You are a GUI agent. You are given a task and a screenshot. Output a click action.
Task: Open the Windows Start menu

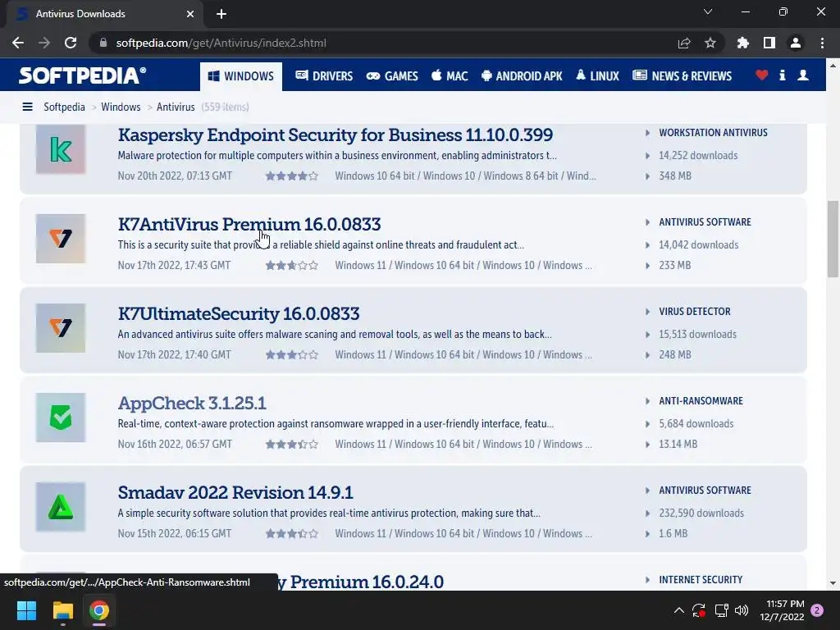point(26,610)
